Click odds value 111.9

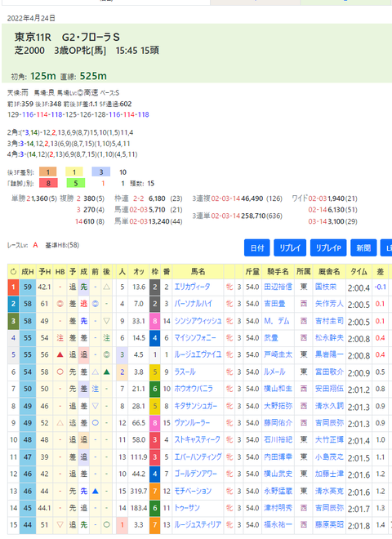click(139, 457)
